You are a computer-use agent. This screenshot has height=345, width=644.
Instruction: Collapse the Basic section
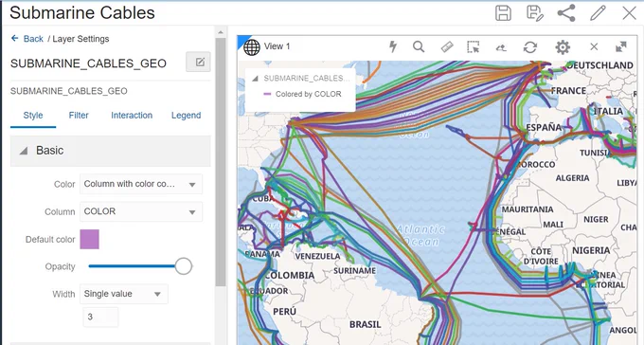24,151
